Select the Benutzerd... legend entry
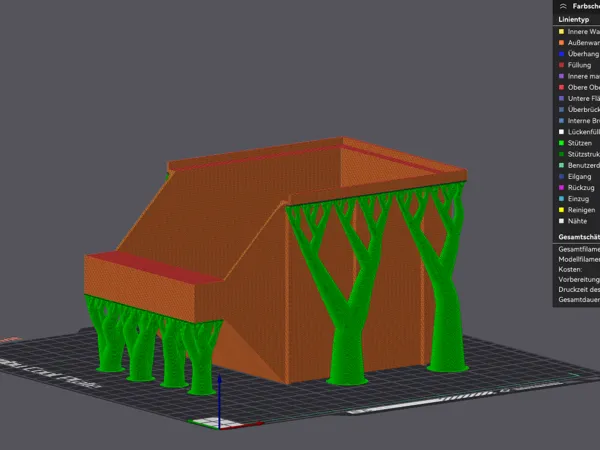Viewport: 600px width, 450px height. [x=579, y=165]
